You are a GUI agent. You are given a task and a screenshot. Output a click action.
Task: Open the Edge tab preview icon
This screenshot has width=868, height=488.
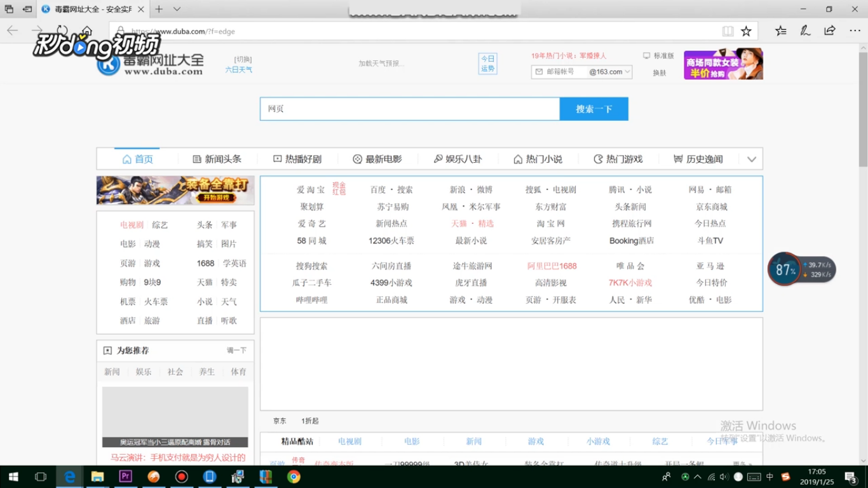[9, 9]
